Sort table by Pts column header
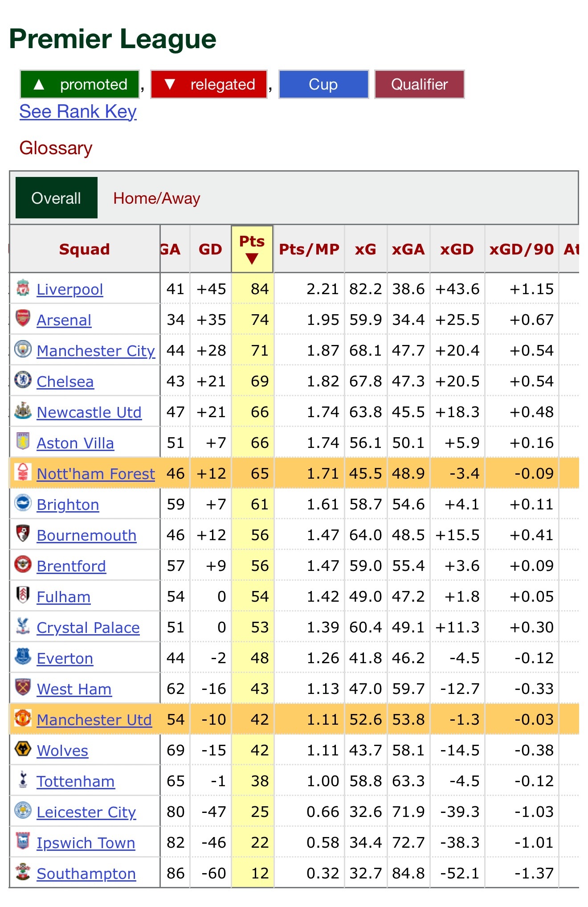This screenshot has width=588, height=907. (252, 249)
